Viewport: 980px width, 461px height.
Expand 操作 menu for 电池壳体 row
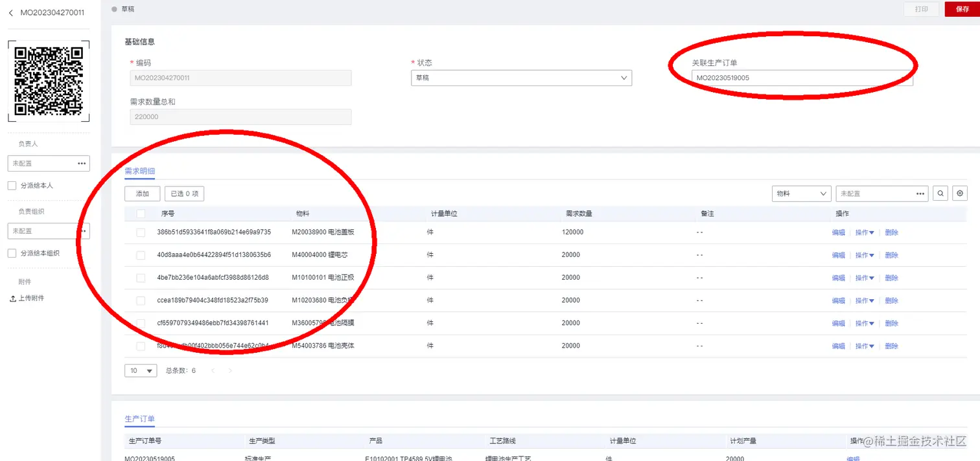point(865,346)
